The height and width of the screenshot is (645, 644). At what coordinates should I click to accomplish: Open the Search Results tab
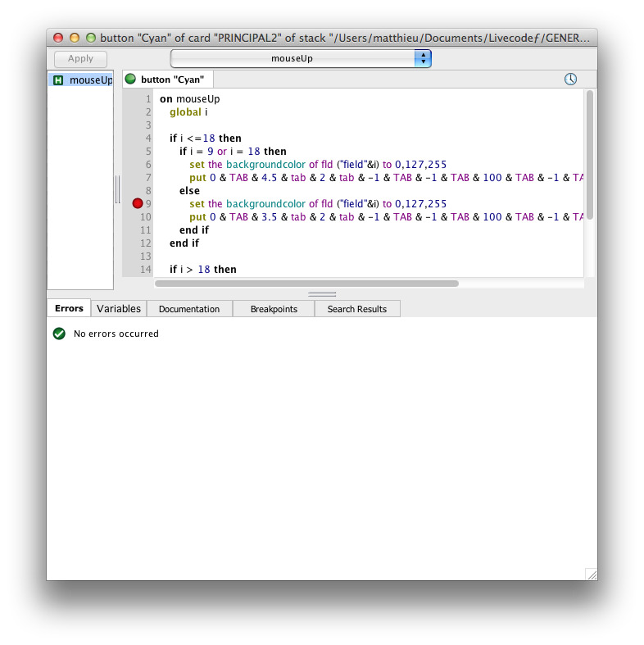(358, 309)
